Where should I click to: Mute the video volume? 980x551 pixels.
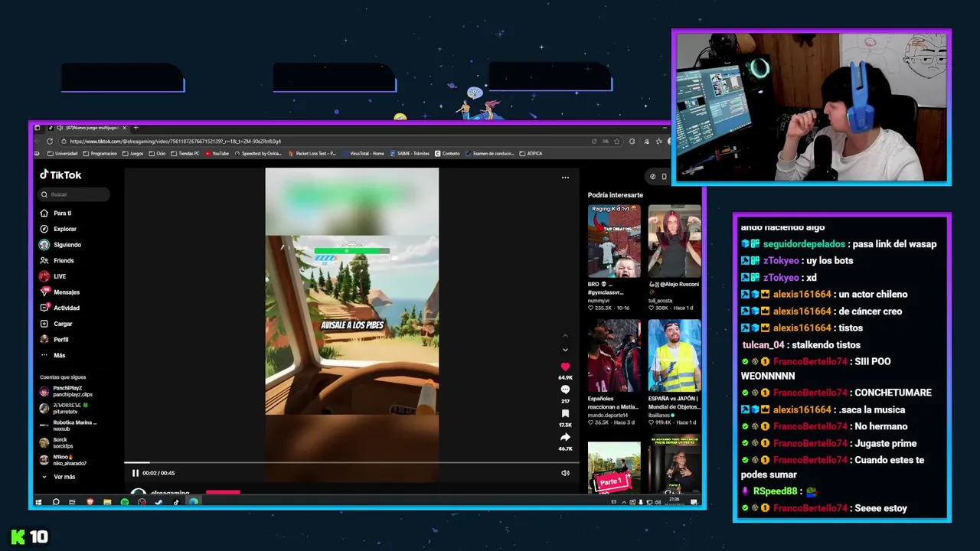click(x=565, y=473)
